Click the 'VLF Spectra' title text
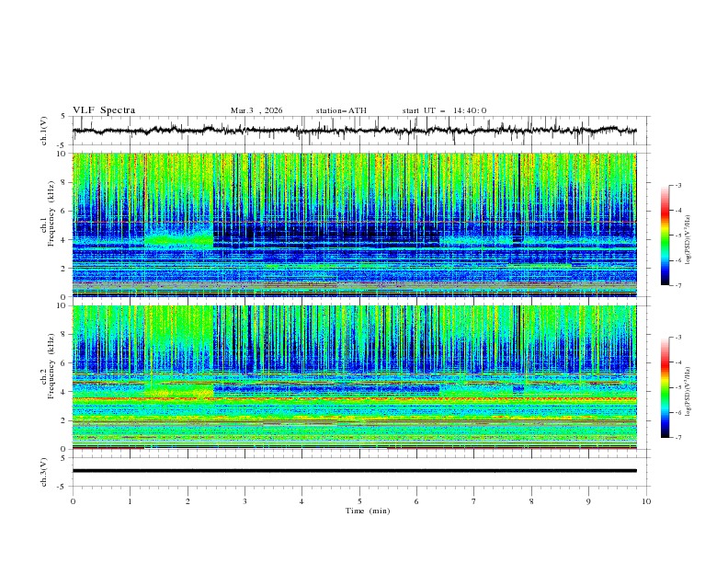The width and height of the screenshot is (728, 563). pos(104,110)
